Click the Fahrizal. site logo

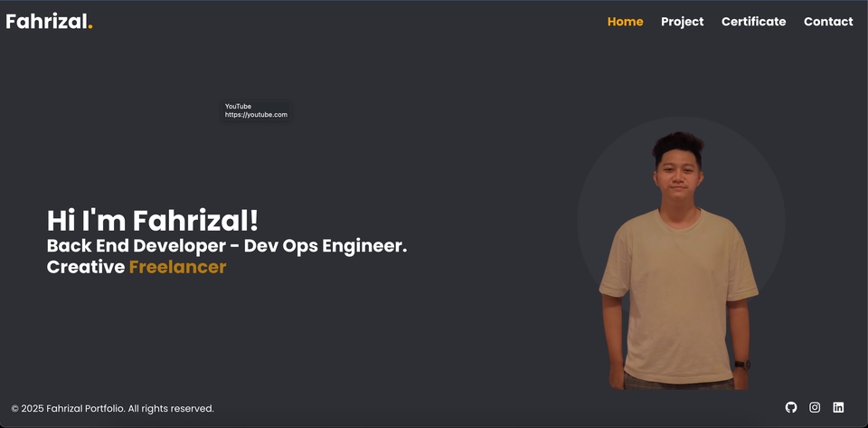click(x=49, y=21)
